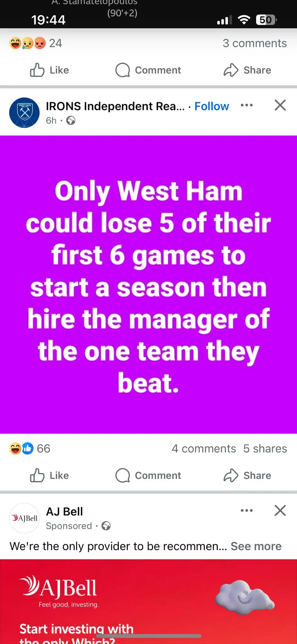297x644 pixels.
Task: View the 5 shares count
Action: pos(265,448)
